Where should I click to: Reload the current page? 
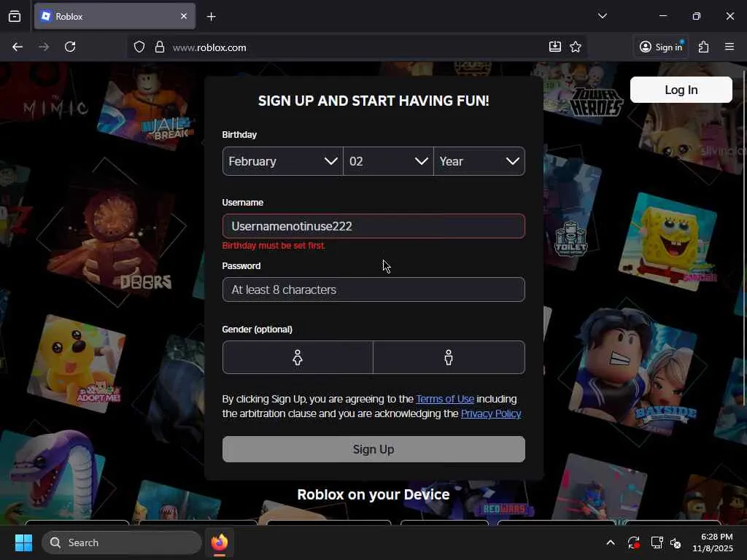[70, 47]
